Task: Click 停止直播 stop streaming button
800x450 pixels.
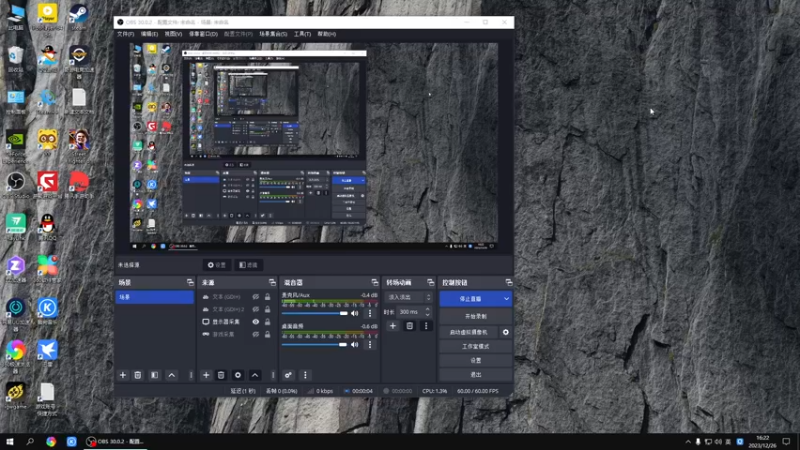Action: pyautogui.click(x=470, y=298)
